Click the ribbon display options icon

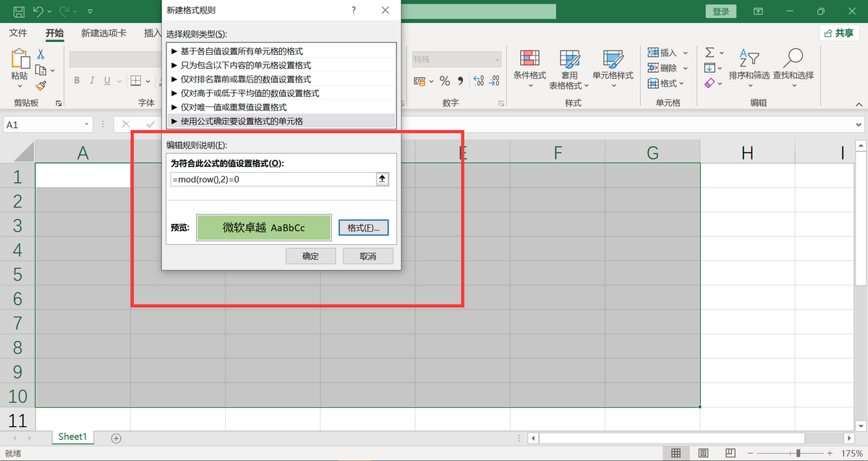pyautogui.click(x=758, y=12)
